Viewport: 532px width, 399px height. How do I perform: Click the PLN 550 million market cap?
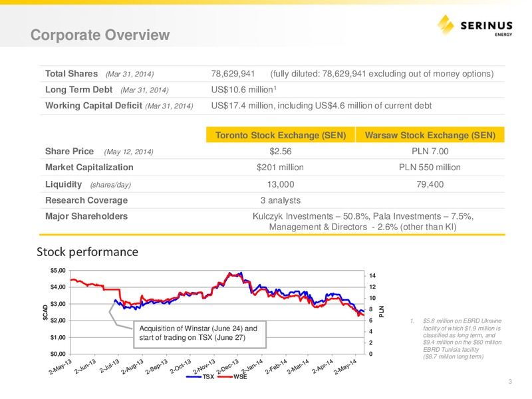[x=430, y=168]
